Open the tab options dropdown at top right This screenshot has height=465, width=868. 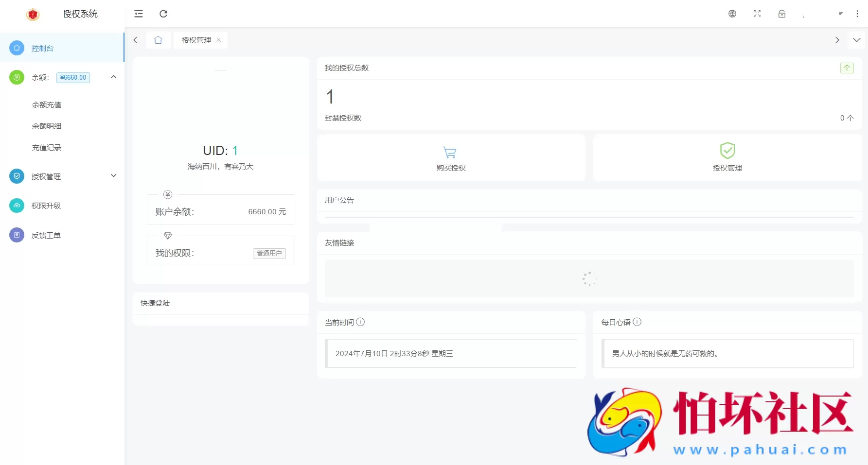857,40
